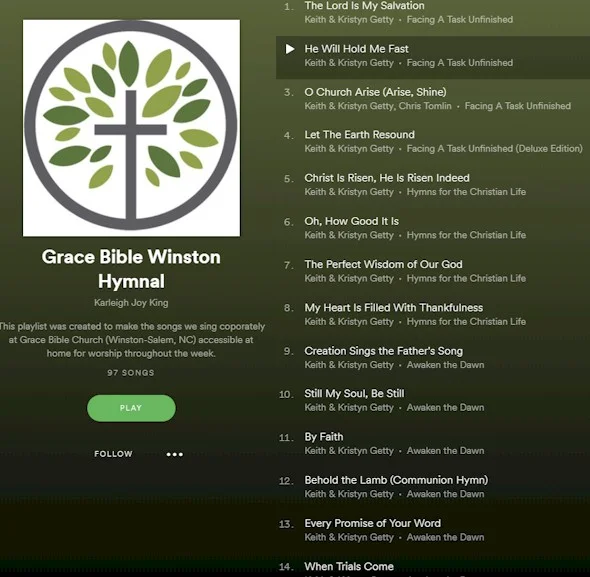590x577 pixels.
Task: Open Facing A Task Unfinished album on track 3
Action: pos(517,106)
